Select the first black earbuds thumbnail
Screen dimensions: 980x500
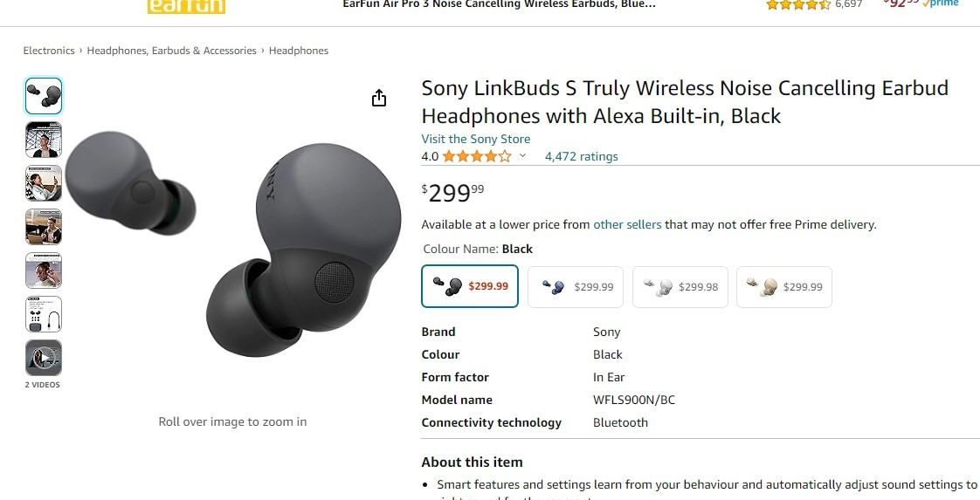coord(44,96)
